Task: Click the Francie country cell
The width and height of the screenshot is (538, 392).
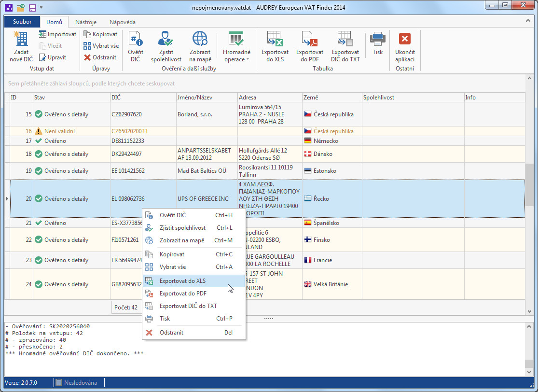Action: coord(331,260)
